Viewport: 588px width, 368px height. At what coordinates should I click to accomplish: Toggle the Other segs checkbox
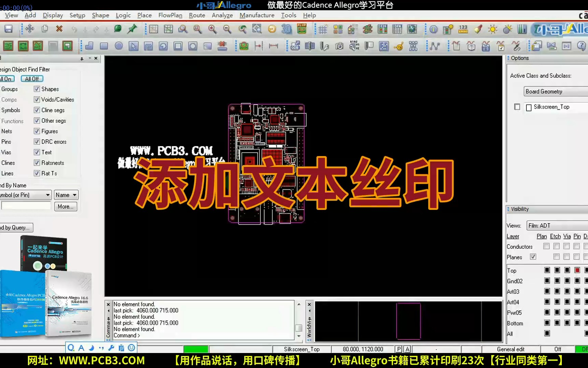tap(37, 121)
